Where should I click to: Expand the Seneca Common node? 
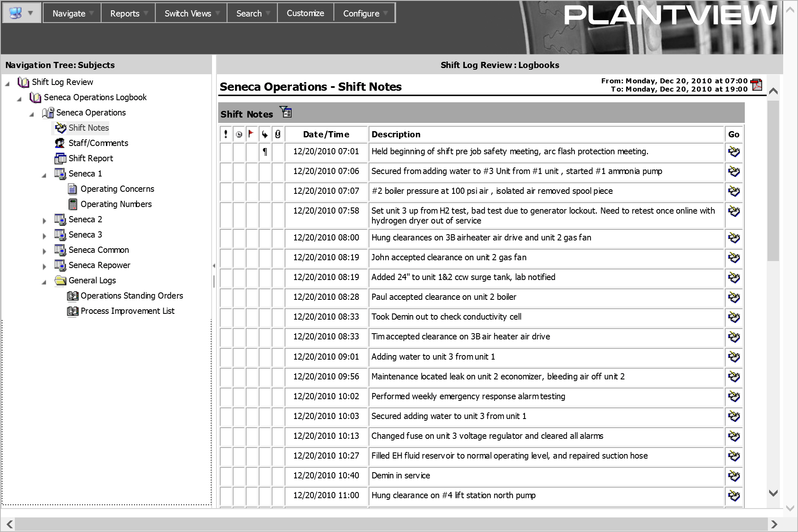pyautogui.click(x=44, y=251)
